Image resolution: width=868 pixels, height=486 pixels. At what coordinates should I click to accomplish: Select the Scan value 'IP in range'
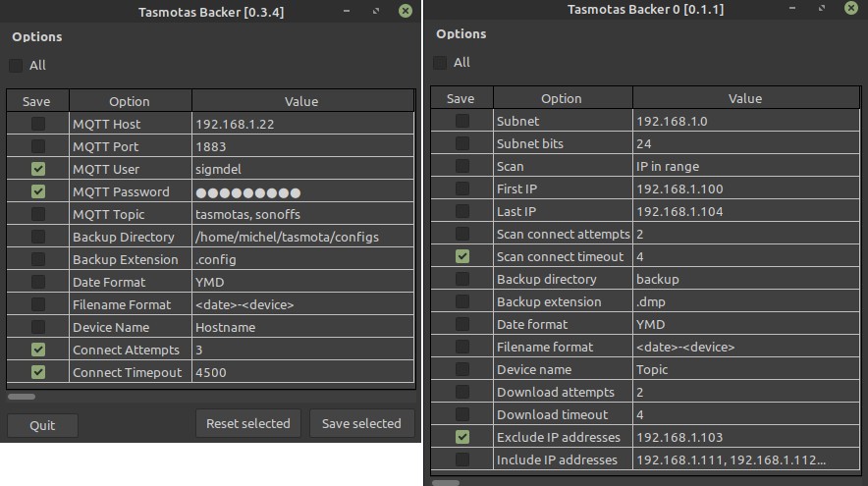pyautogui.click(x=668, y=167)
